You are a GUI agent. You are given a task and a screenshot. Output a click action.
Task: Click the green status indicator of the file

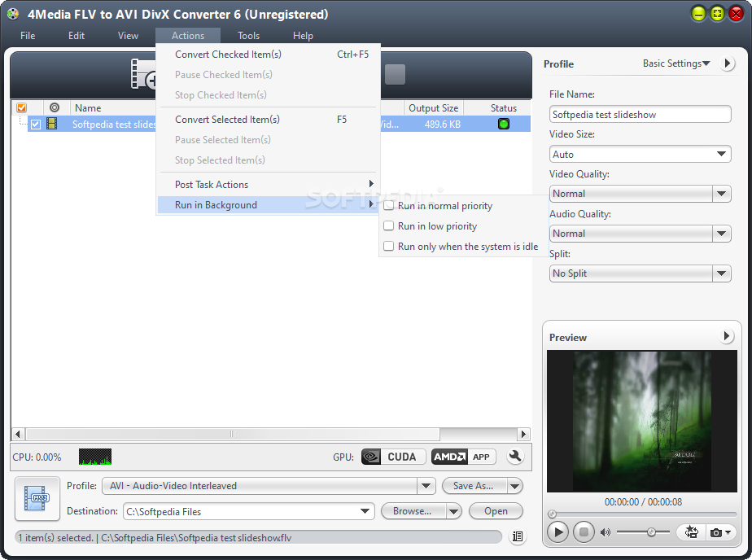click(x=504, y=124)
